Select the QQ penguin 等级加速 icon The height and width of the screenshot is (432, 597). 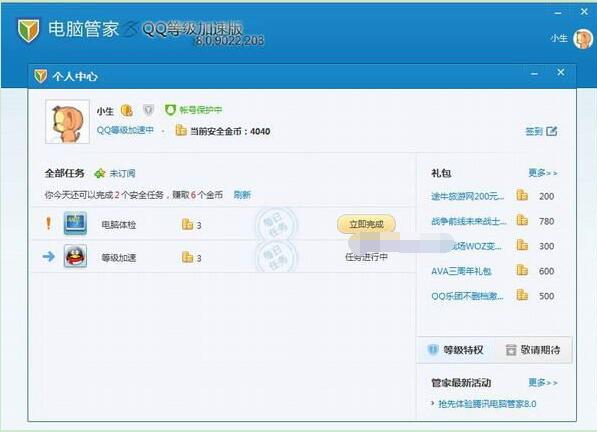coord(75,256)
